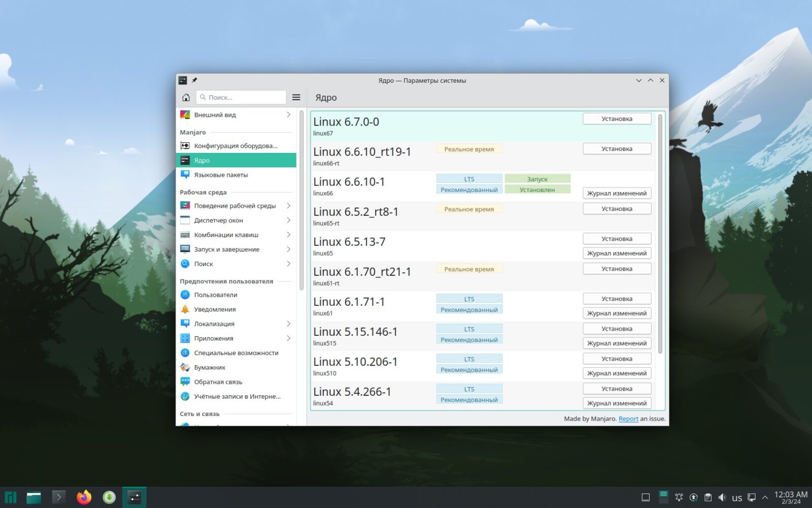Open the Бумажник wallet settings icon

(185, 367)
